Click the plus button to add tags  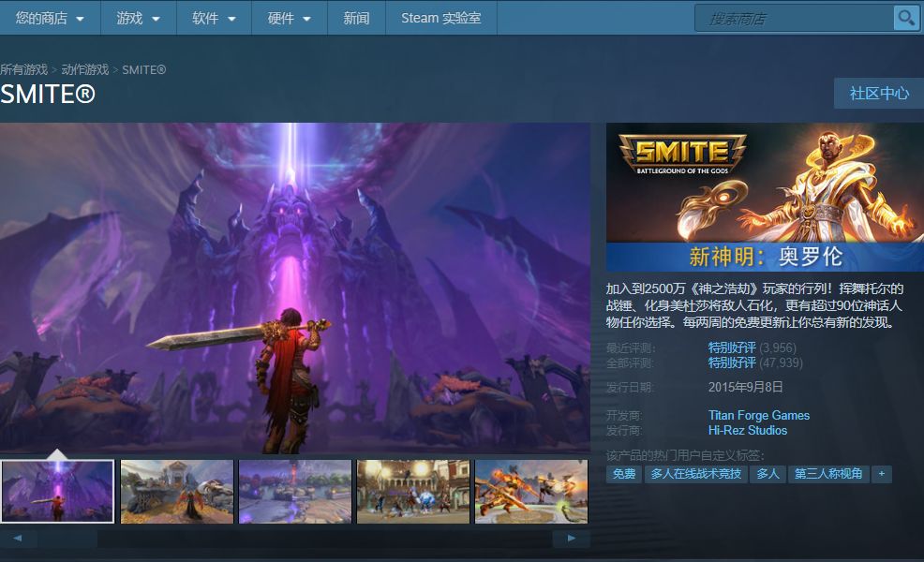coord(882,474)
